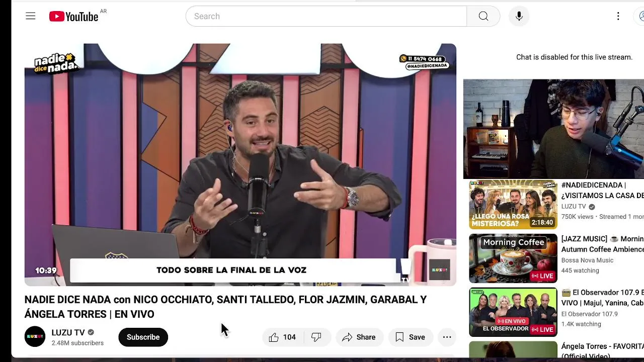Open Bossa Nova Music channel name
The width and height of the screenshot is (644, 362).
[587, 260]
